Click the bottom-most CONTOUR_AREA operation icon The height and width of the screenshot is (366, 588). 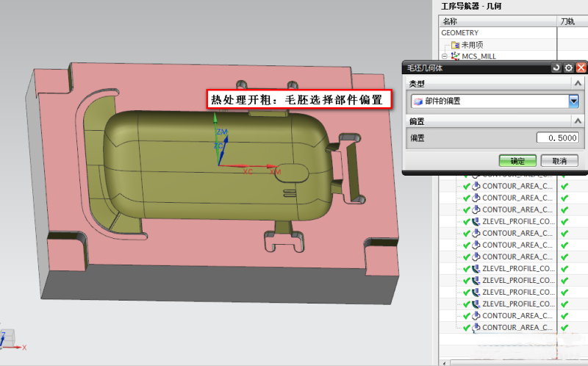[475, 327]
